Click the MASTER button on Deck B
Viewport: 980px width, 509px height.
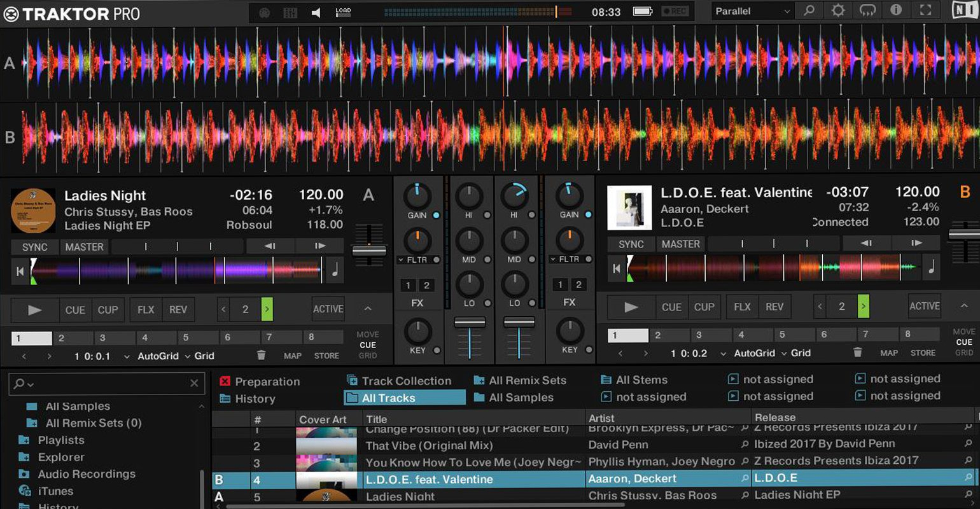click(680, 244)
